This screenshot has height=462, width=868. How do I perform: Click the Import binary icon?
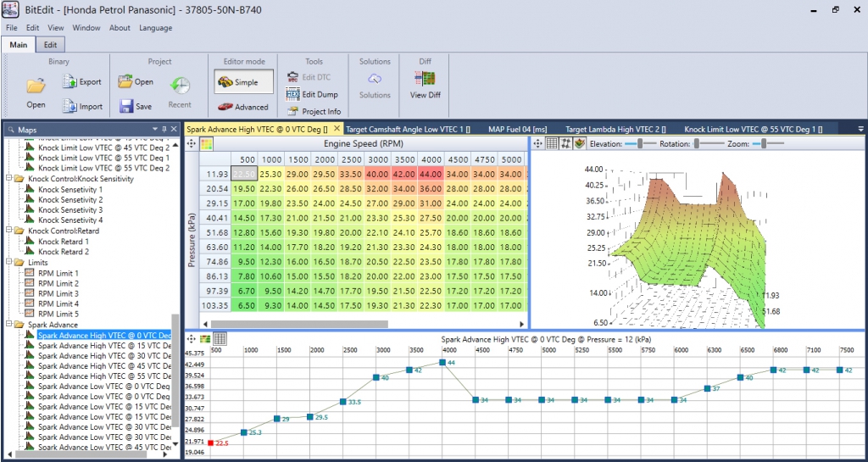coord(70,106)
